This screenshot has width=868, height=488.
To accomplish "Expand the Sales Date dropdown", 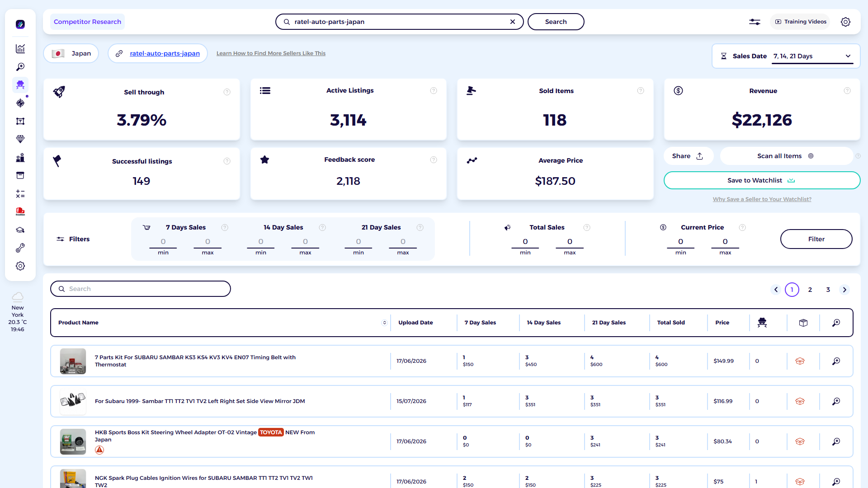I will click(x=812, y=56).
